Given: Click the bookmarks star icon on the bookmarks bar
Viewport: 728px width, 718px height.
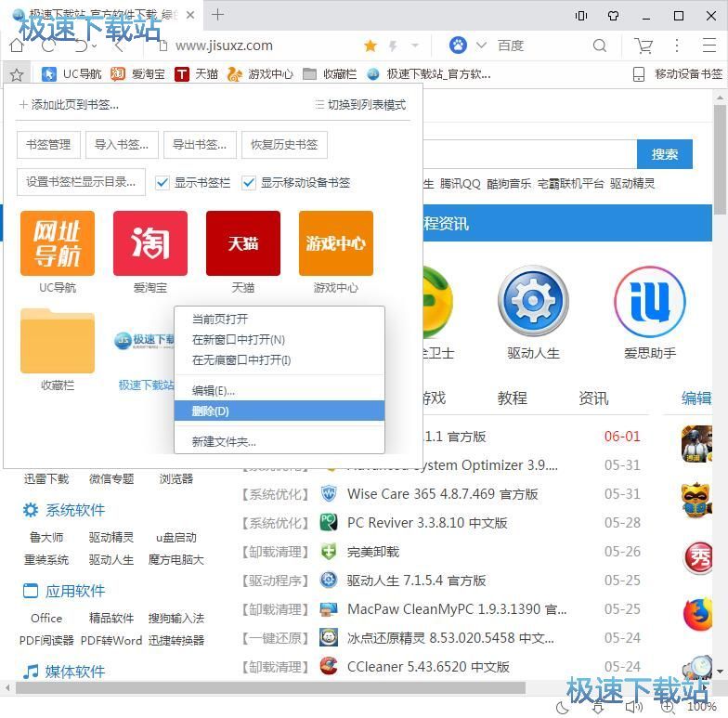Looking at the screenshot, I should (17, 74).
